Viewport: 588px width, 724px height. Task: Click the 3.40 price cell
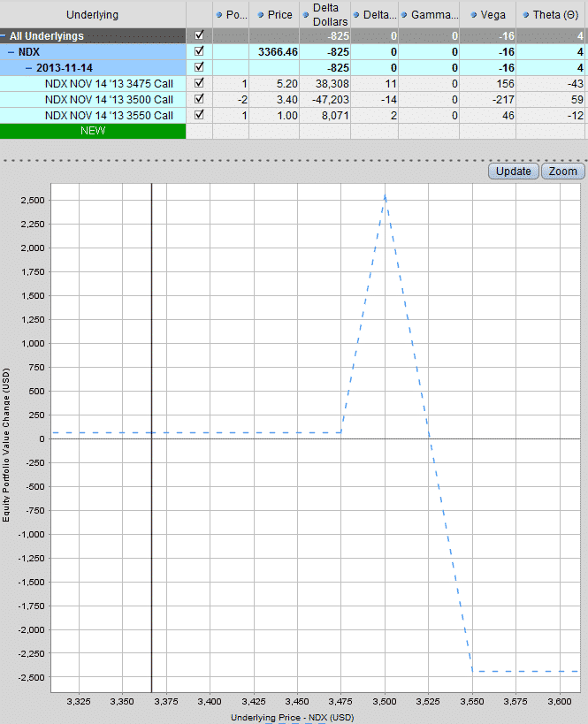pos(274,100)
